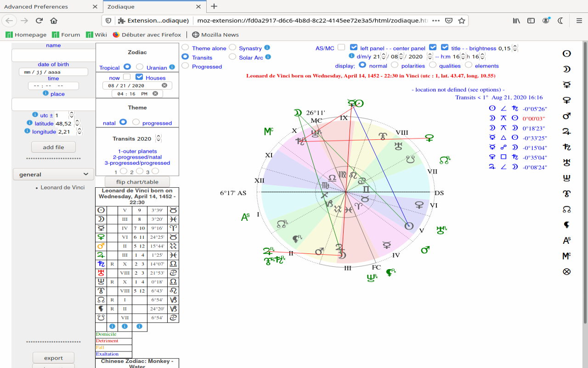Toggle the AS/MC checkbox

[x=341, y=47]
